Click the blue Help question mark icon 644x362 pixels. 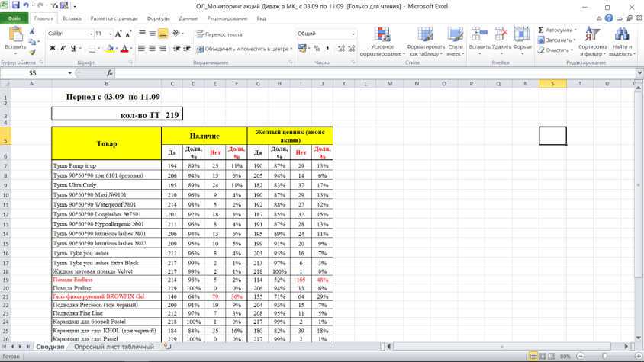609,18
